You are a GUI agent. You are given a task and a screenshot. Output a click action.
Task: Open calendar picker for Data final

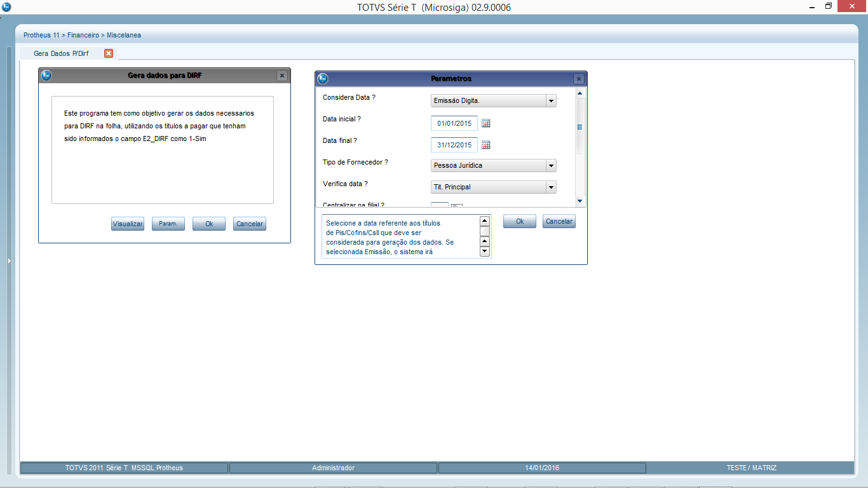coord(486,145)
